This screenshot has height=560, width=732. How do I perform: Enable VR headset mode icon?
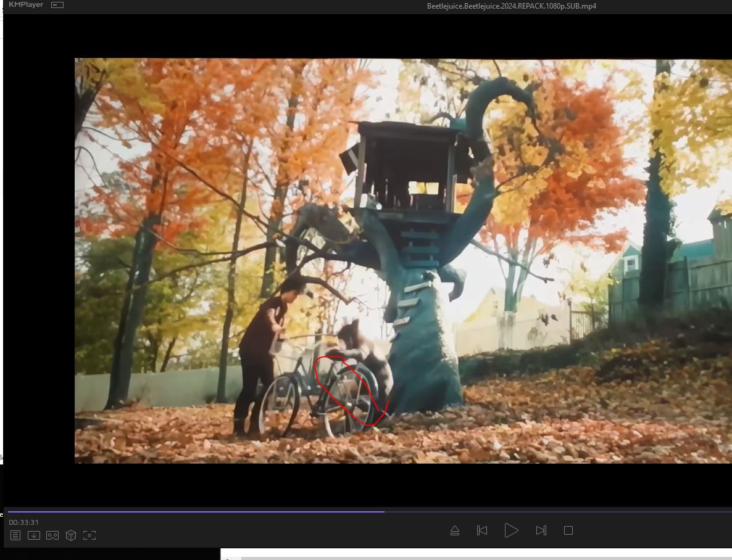tap(52, 535)
